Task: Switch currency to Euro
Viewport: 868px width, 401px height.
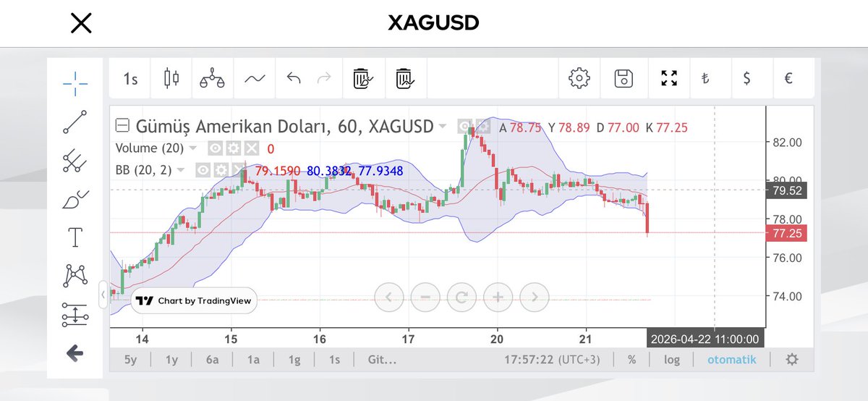Action: point(788,78)
